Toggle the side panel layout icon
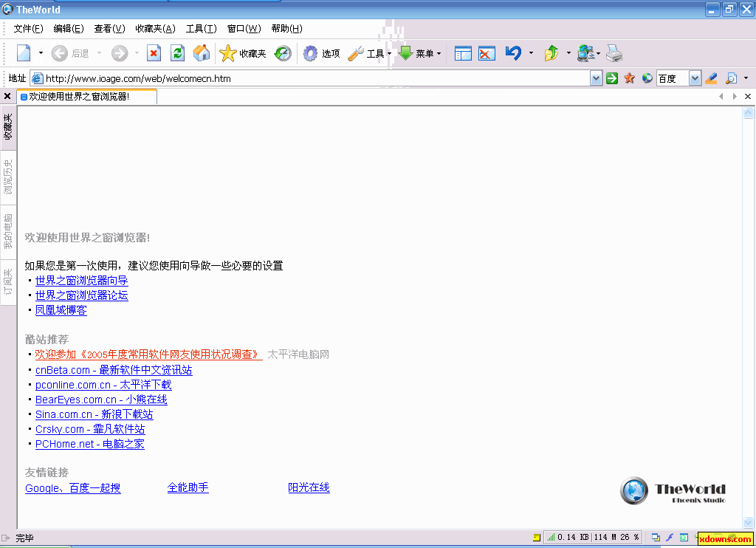Image resolution: width=756 pixels, height=548 pixels. (463, 53)
